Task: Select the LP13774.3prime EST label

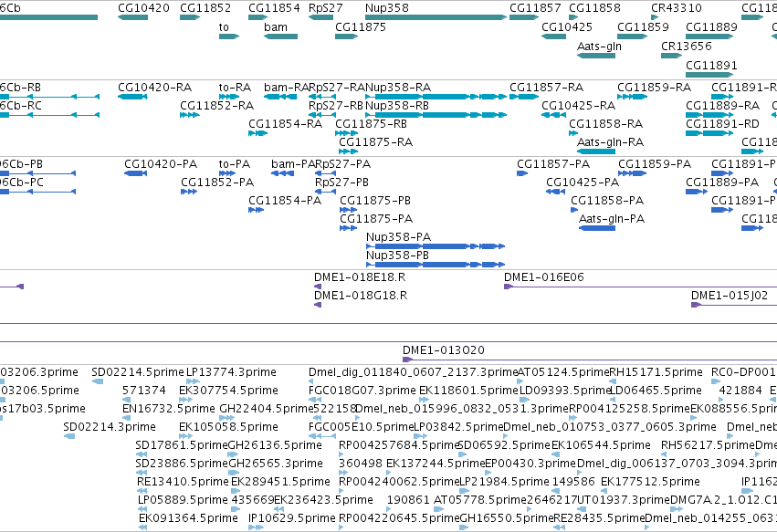Action: coord(231,372)
